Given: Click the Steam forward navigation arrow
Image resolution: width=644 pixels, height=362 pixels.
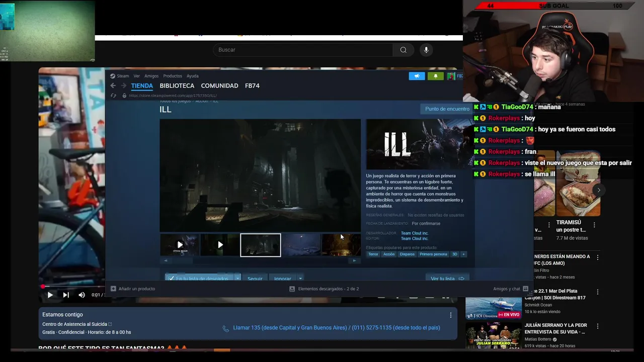Looking at the screenshot, I should (124, 86).
